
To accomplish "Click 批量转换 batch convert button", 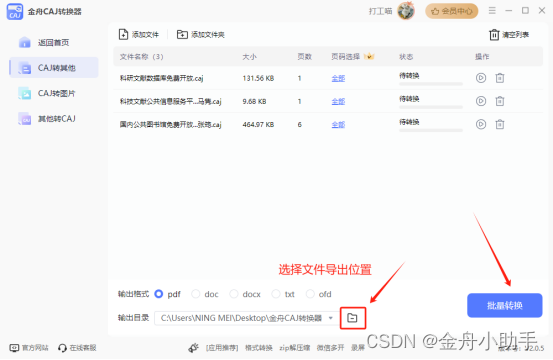I will coord(505,305).
